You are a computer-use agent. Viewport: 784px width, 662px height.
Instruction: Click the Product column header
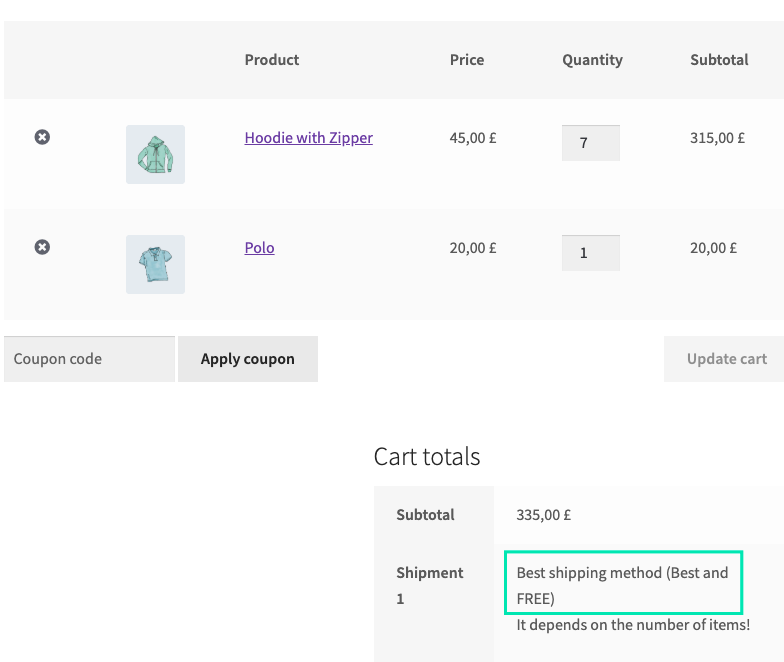click(x=271, y=60)
